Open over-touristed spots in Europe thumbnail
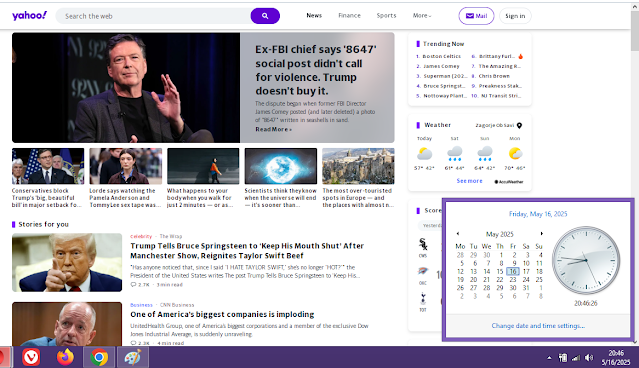Viewport: 639px width, 368px height. tap(358, 166)
